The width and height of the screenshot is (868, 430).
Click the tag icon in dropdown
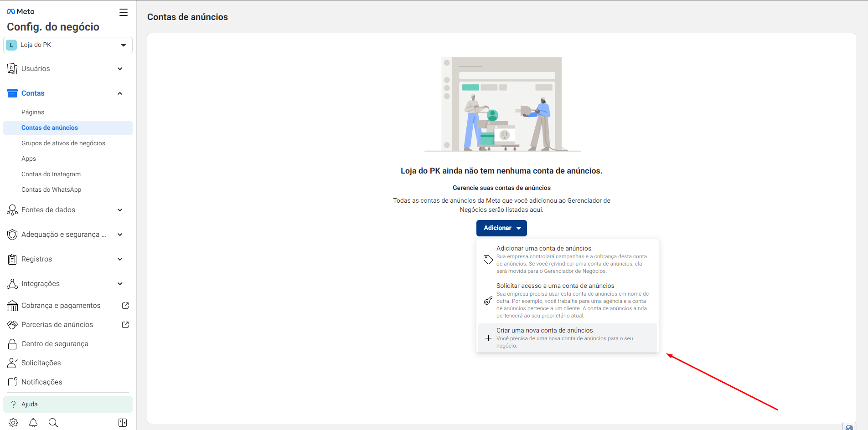point(488,260)
